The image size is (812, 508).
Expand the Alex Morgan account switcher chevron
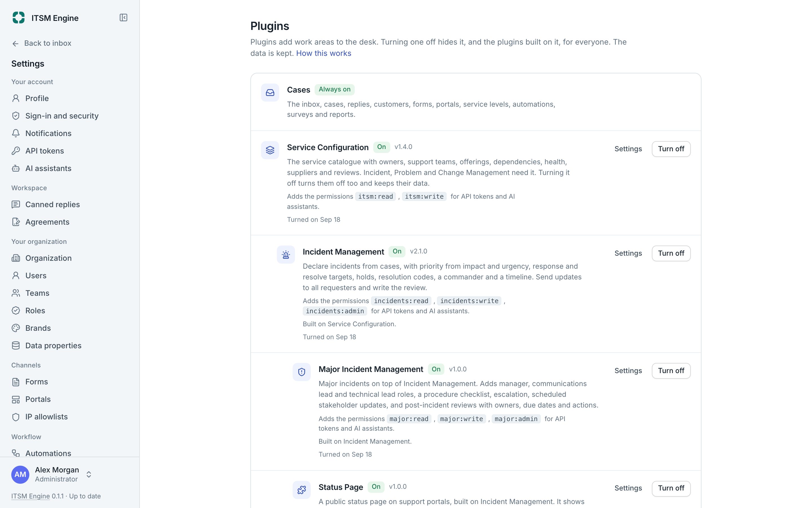click(x=89, y=474)
